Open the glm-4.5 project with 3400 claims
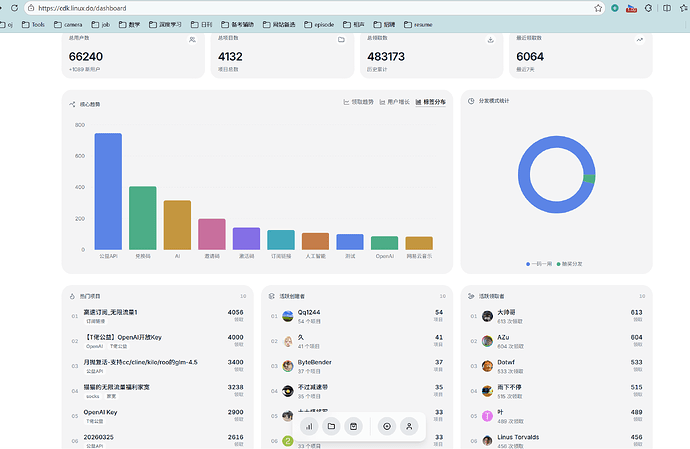 (140, 362)
